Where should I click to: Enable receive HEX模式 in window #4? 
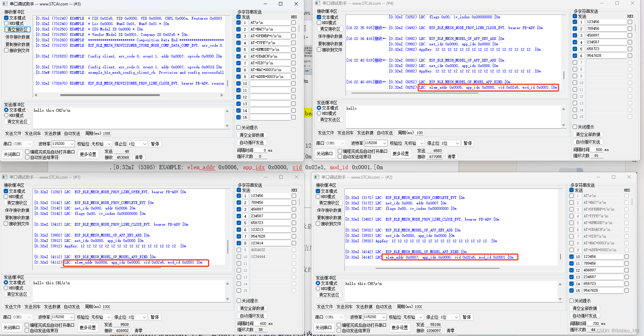319,23
